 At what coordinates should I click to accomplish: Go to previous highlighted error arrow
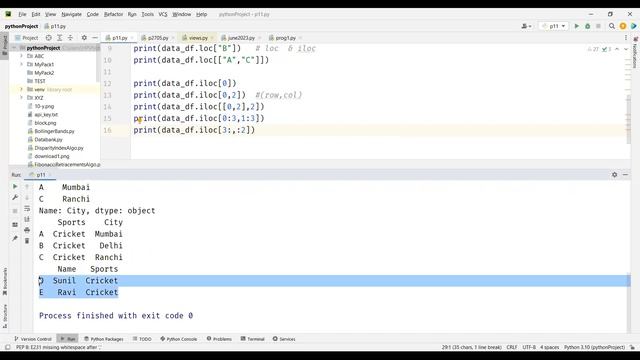click(617, 49)
